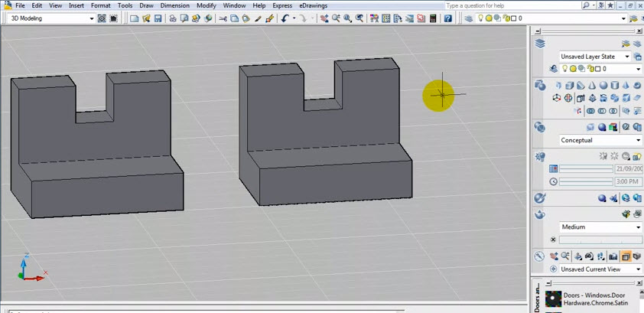644x313 pixels.
Task: Open the toolbar layer control dropdown
Action: [623, 18]
